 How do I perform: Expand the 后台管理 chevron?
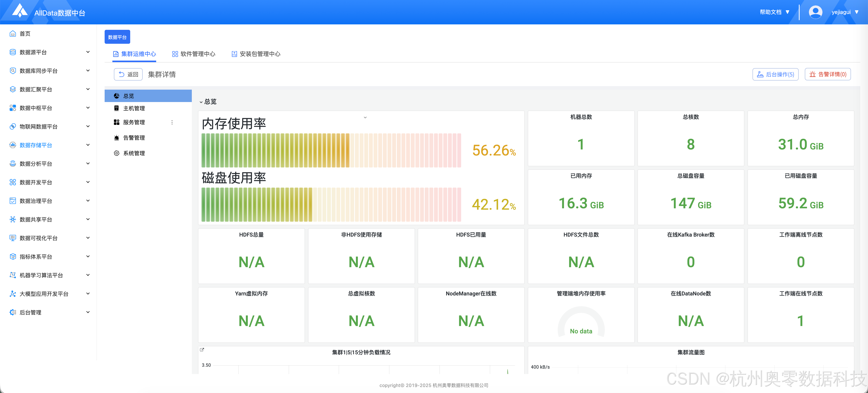pos(88,312)
